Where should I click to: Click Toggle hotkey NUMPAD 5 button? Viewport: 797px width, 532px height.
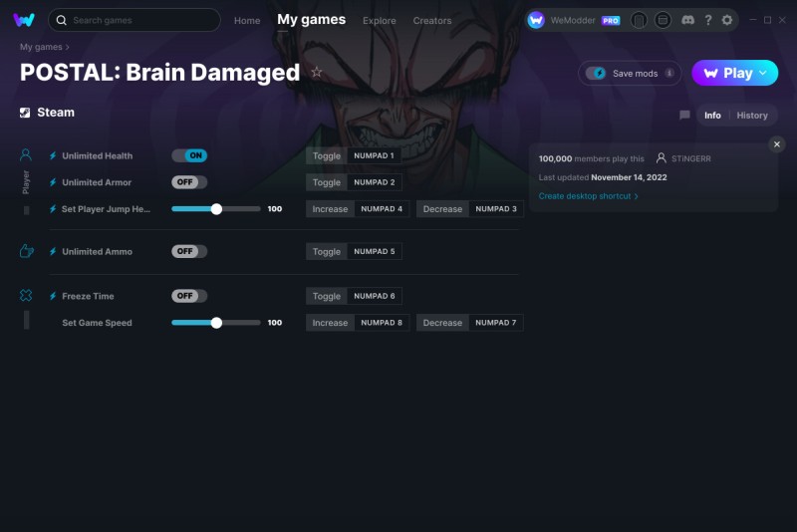pos(354,251)
